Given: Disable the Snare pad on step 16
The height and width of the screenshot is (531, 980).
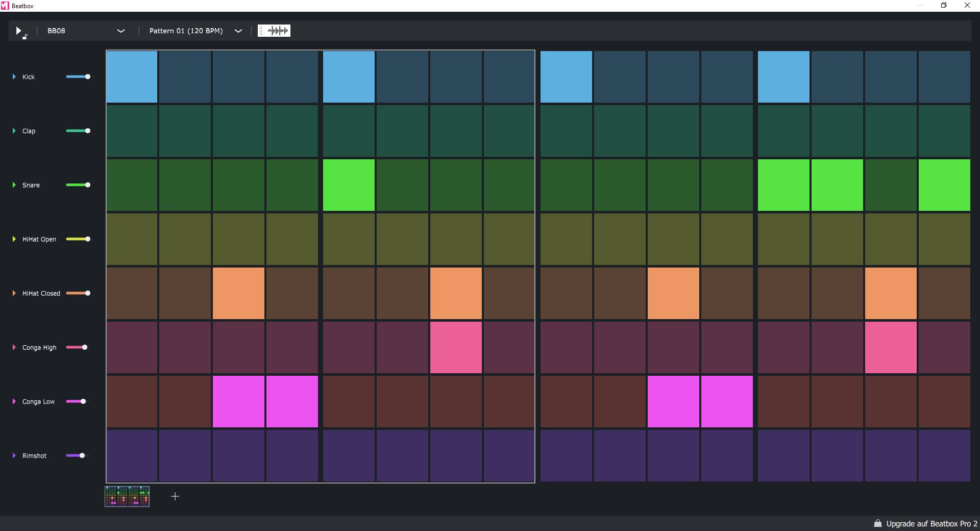Looking at the screenshot, I should pos(944,185).
